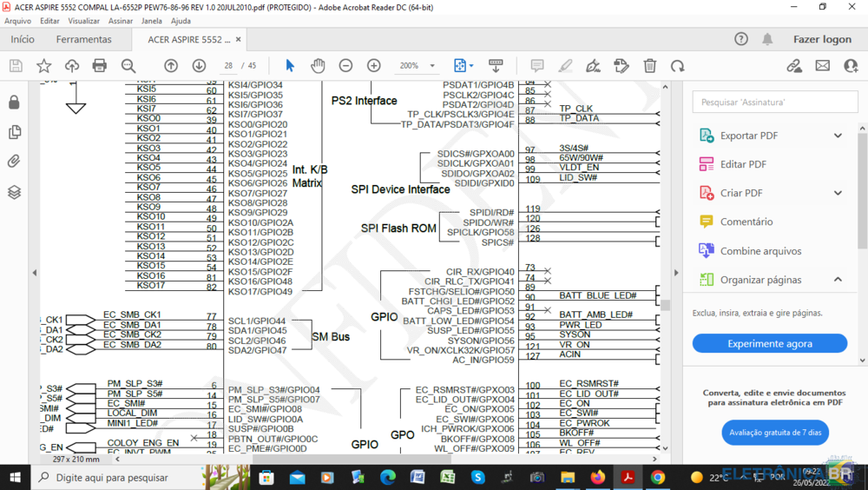Viewport: 868px width, 490px height.
Task: Click the send by email envelope icon
Action: pyautogui.click(x=822, y=66)
